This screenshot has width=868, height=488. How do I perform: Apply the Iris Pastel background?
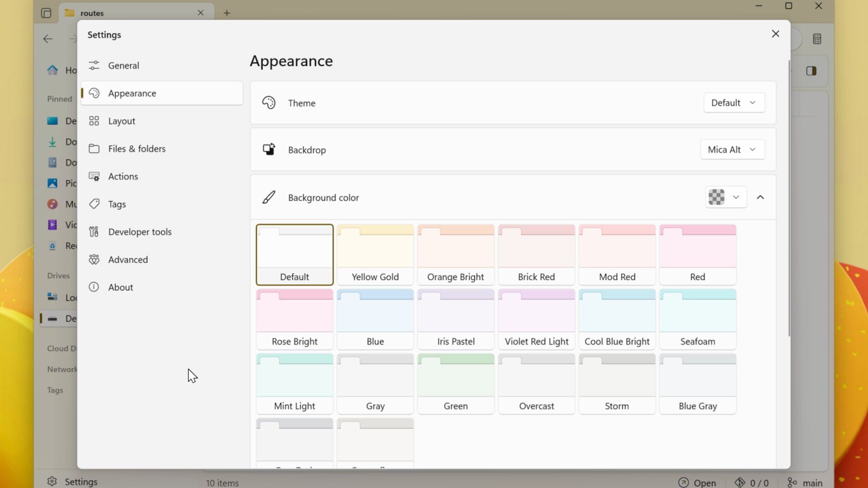456,319
